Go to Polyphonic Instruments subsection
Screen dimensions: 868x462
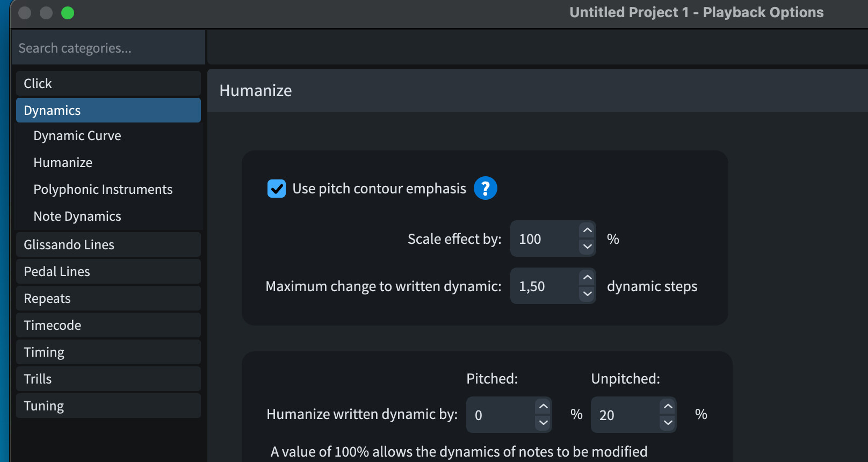[103, 190]
